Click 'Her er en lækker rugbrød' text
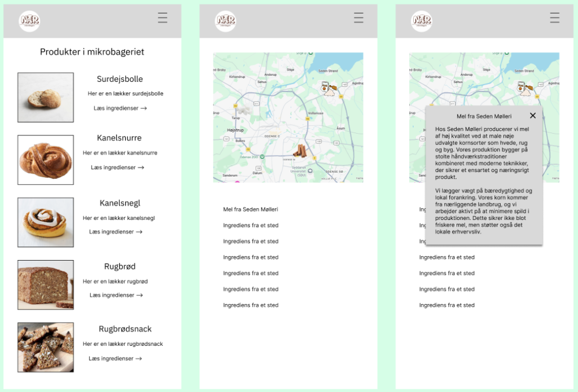The image size is (578, 392). click(x=115, y=281)
